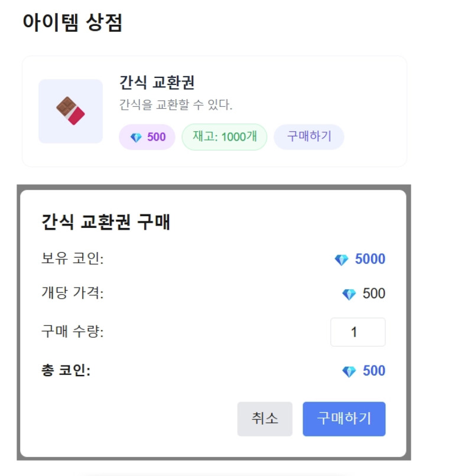Viewport: 455px width, 476px height.
Task: Click the gem icon next to 총 코인 amount
Action: coord(349,371)
